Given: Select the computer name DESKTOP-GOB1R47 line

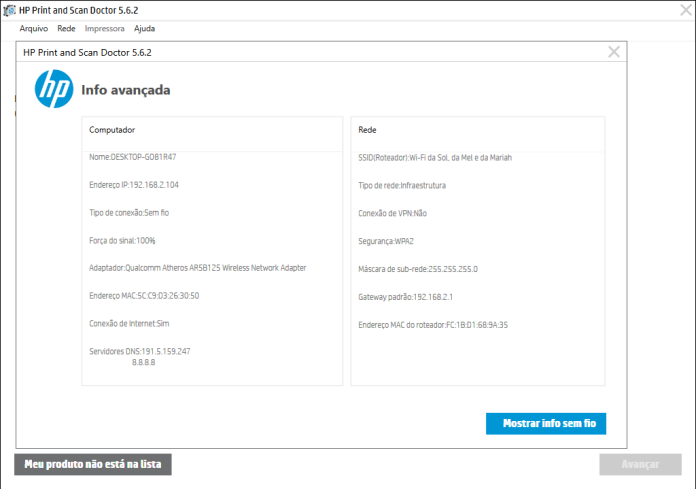Looking at the screenshot, I should click(x=133, y=157).
